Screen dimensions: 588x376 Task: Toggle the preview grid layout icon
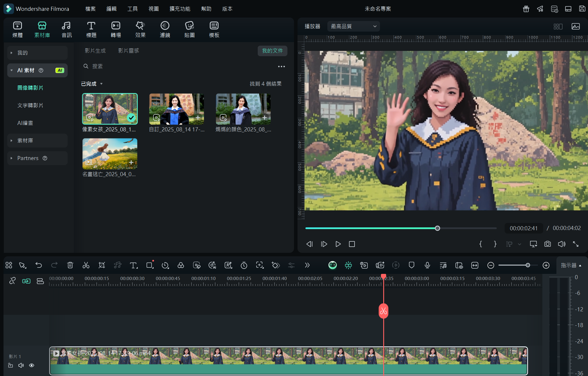coord(558,26)
